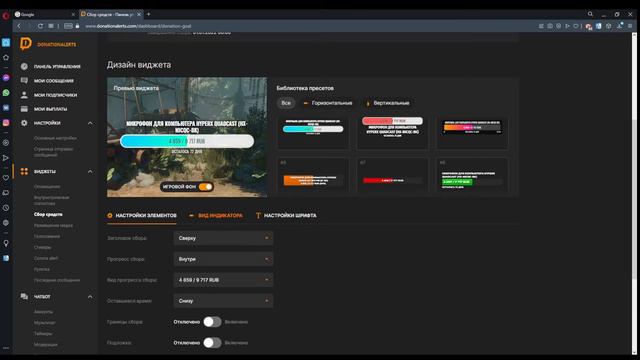
Task: Open Мои сообщения messages icon
Action: click(24, 80)
